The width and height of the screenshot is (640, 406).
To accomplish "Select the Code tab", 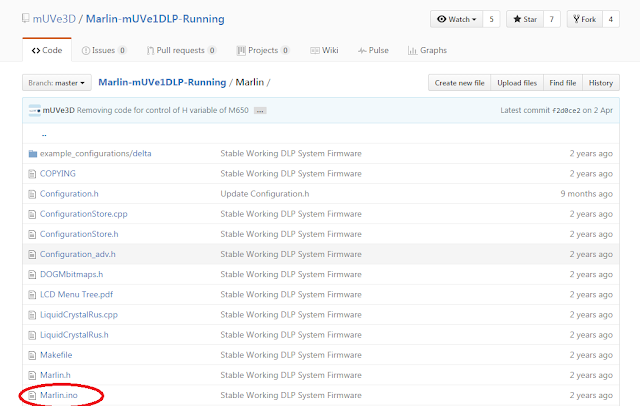I will (47, 50).
